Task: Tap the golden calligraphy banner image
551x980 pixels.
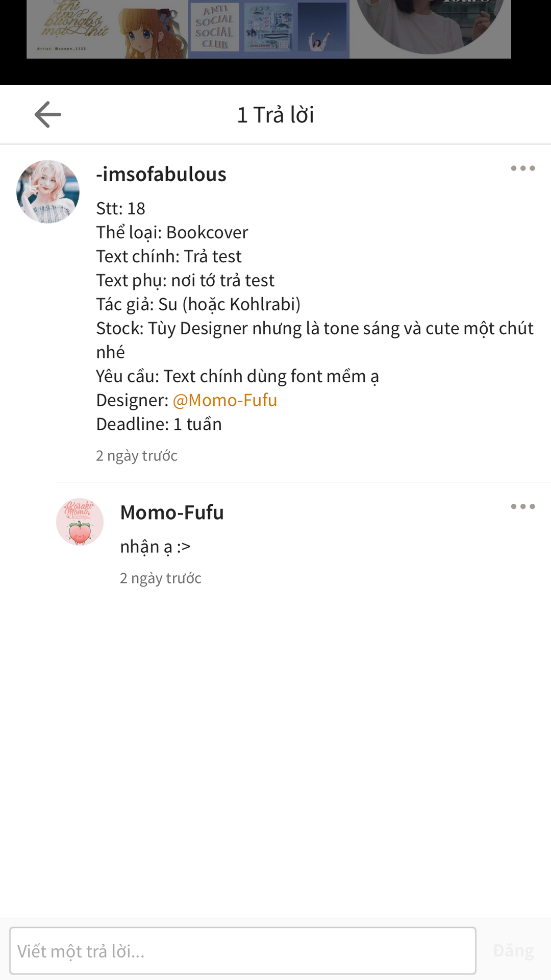Action: tap(71, 28)
